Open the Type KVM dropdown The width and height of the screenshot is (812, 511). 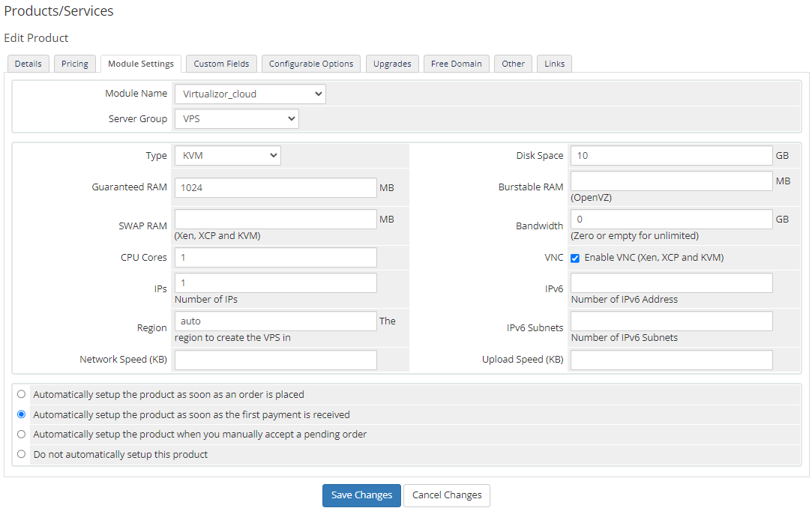pyautogui.click(x=228, y=156)
